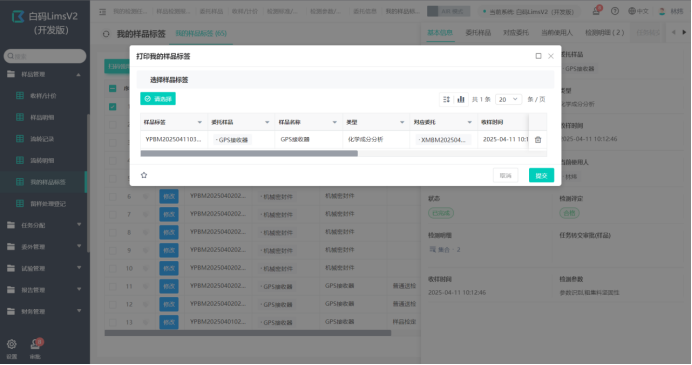This screenshot has width=692, height=365.
Task: Open the 审批 stamp icon with red badge
Action: 35,344
